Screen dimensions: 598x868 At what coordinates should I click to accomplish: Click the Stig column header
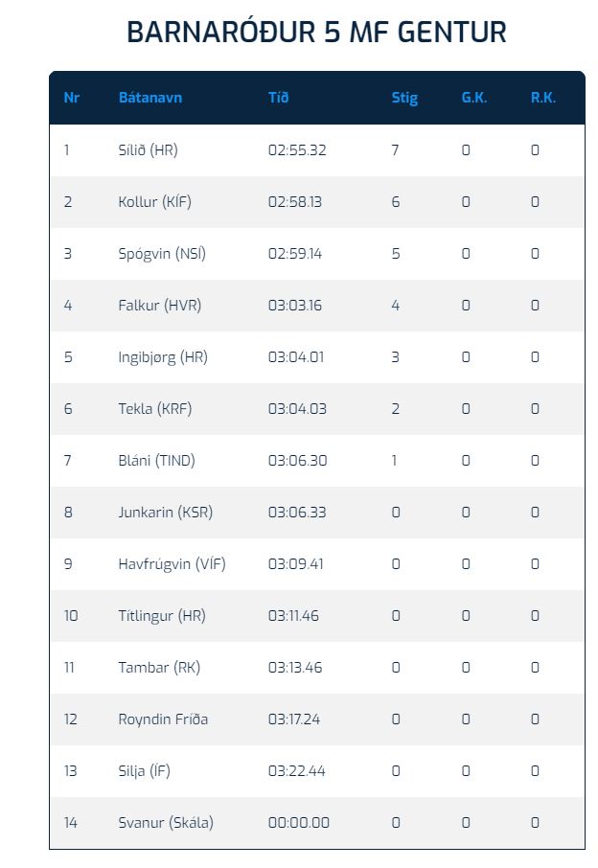tap(404, 98)
